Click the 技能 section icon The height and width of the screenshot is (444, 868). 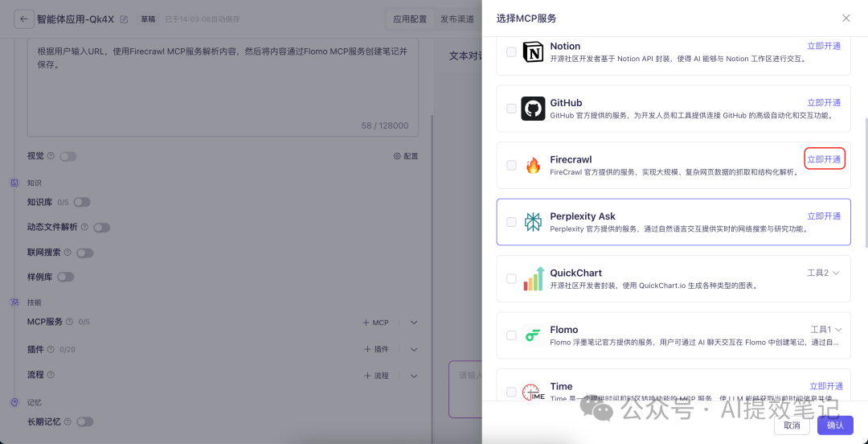click(x=15, y=302)
